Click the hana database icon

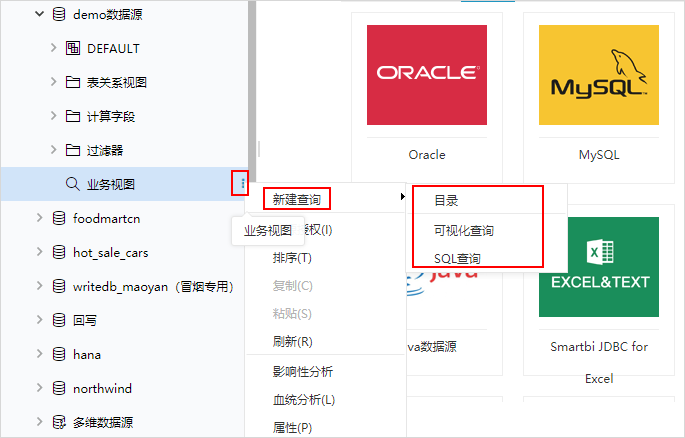(59, 354)
